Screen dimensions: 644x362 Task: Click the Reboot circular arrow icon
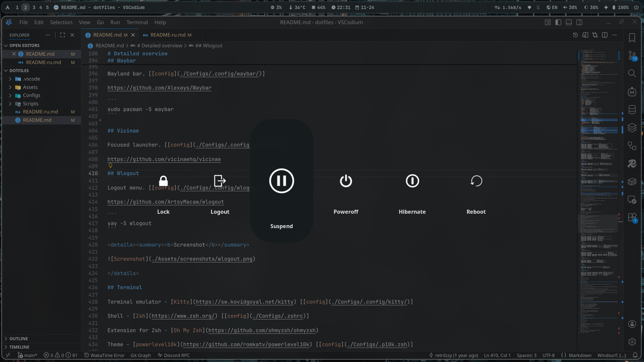476,181
